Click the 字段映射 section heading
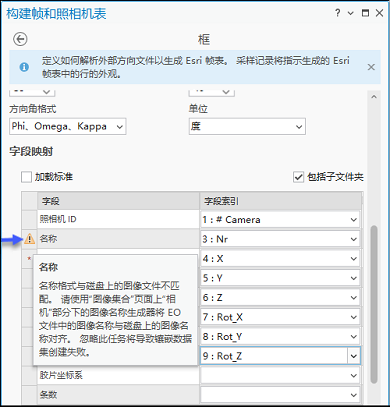This screenshot has height=407, width=390. (31, 152)
